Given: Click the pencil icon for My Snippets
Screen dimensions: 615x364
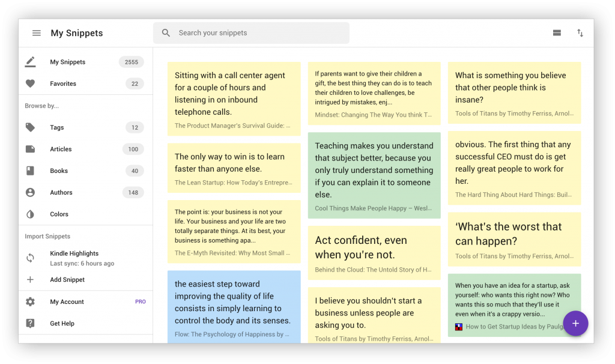Looking at the screenshot, I should pos(30,62).
